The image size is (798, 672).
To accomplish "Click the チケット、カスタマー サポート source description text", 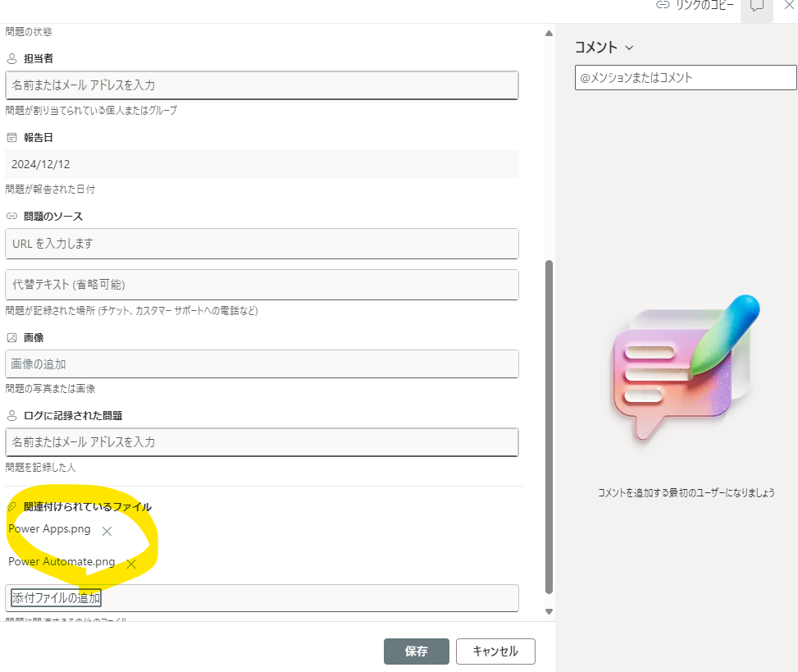I will click(131, 310).
